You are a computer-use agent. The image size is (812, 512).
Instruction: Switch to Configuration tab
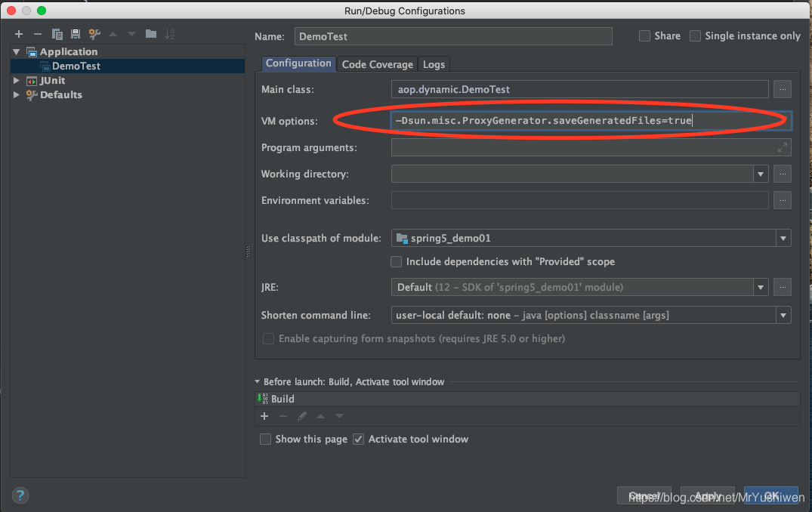tap(298, 63)
